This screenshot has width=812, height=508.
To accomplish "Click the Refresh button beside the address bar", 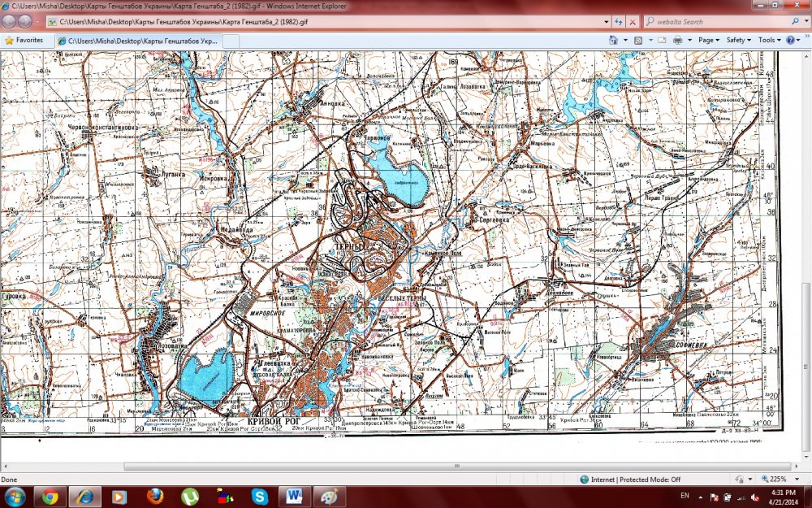I will 619,22.
